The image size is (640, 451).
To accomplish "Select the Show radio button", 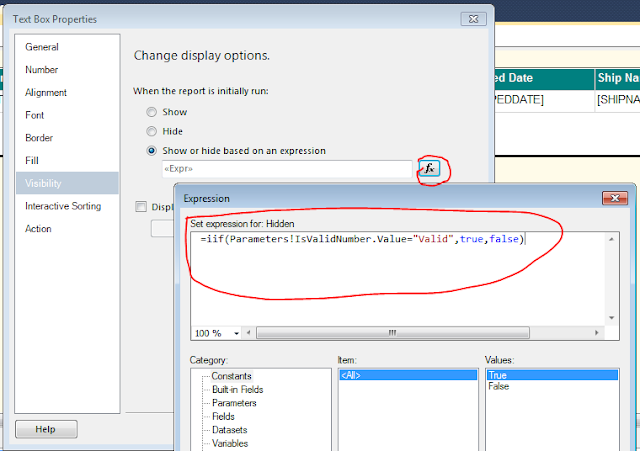I will click(151, 112).
